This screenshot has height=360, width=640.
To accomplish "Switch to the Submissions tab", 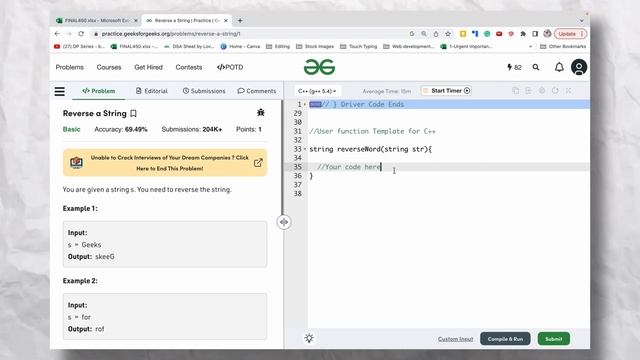I will (x=204, y=91).
